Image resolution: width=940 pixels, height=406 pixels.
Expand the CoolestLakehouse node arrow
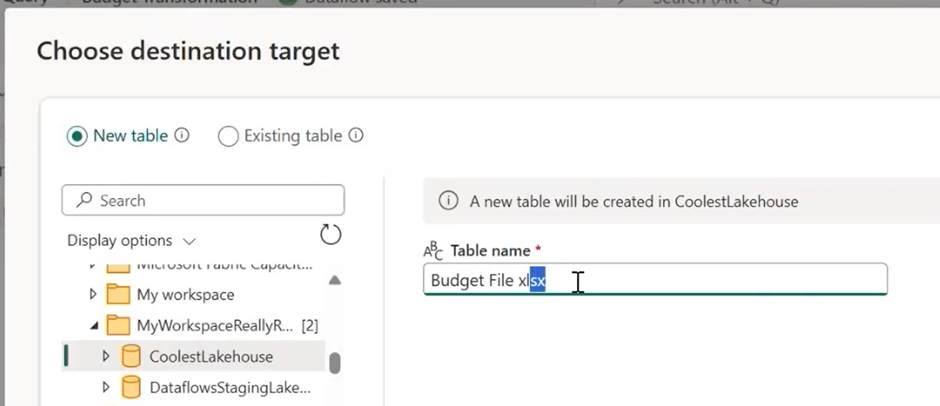pyautogui.click(x=105, y=356)
